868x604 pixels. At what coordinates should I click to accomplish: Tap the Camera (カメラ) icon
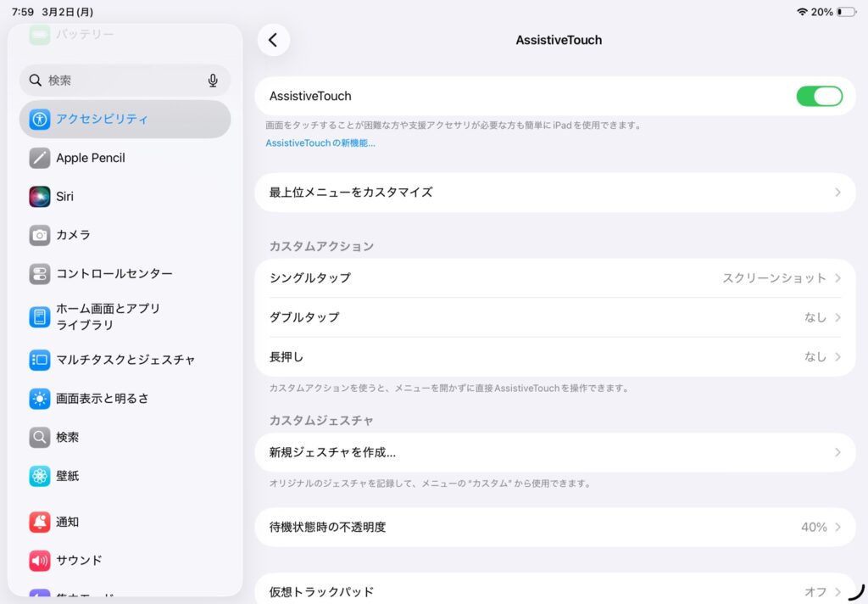tap(40, 235)
